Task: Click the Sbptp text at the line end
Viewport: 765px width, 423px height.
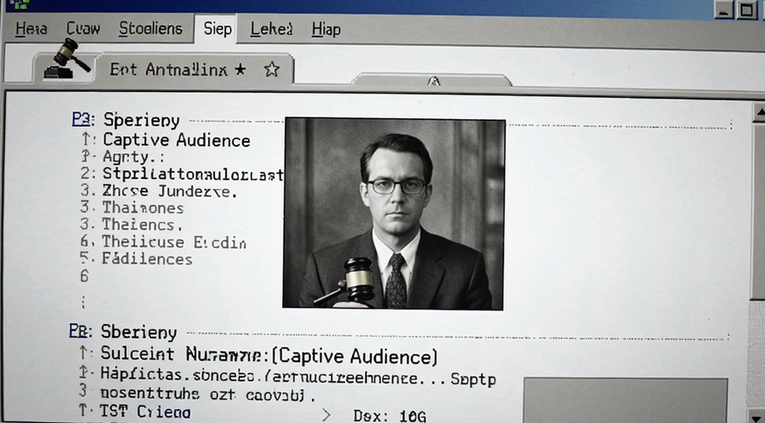Action: point(473,379)
